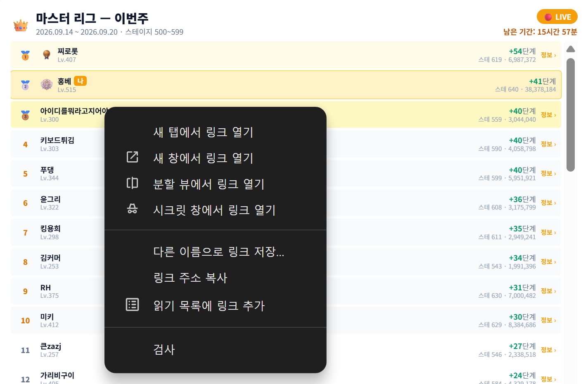
Task: Click the crown icon beside 마스터 리그 title
Action: [x=21, y=26]
